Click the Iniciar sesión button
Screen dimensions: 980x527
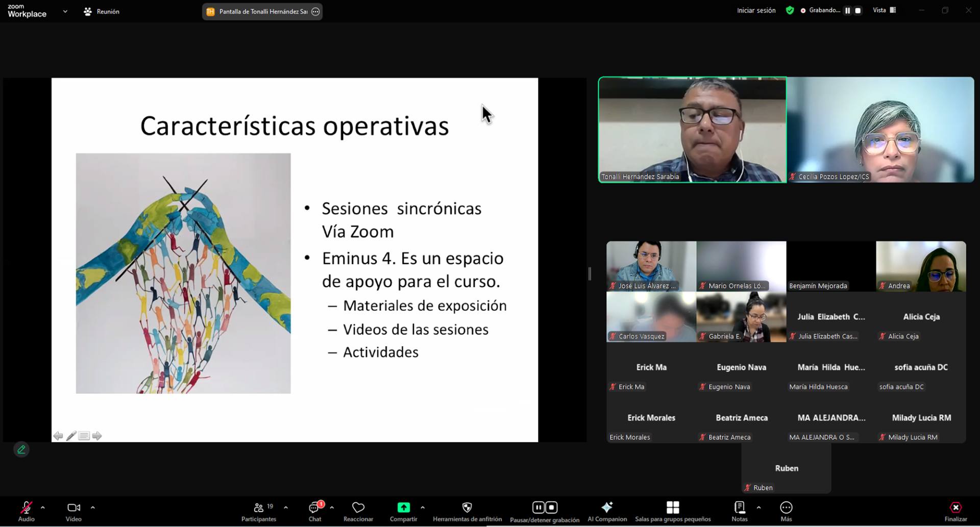click(756, 10)
